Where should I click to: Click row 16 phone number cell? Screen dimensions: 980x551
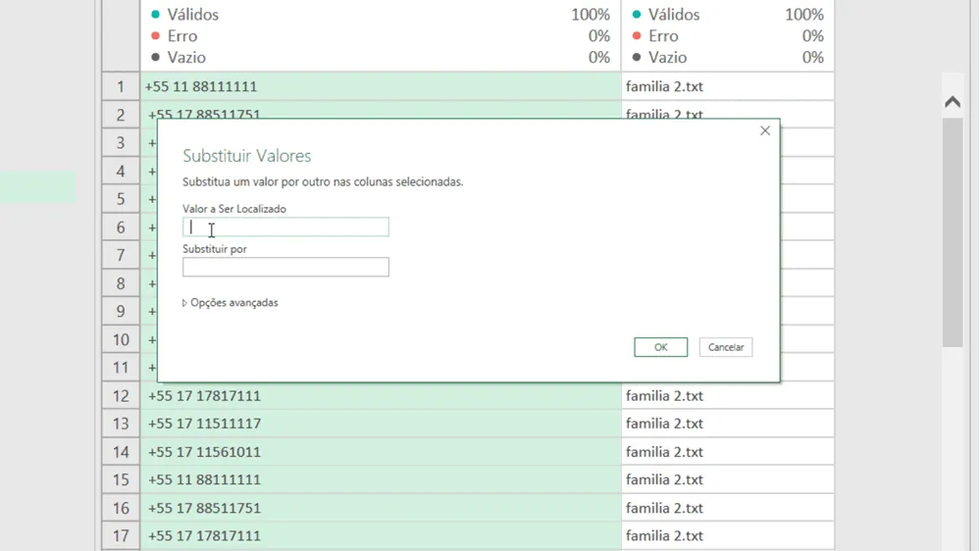pyautogui.click(x=381, y=508)
